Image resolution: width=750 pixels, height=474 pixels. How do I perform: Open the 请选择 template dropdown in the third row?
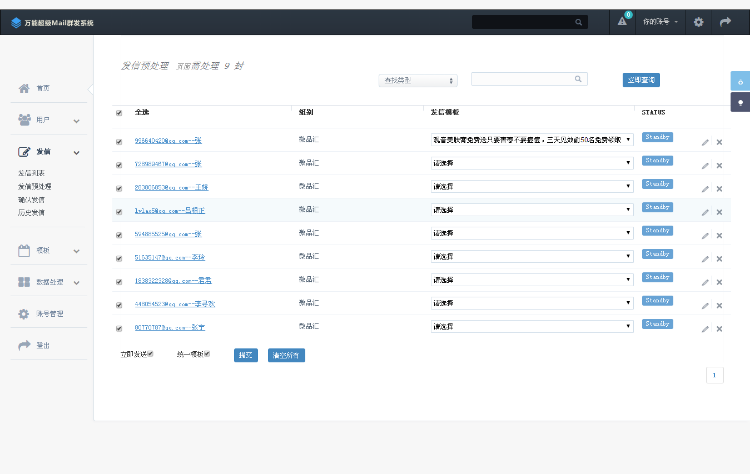click(x=532, y=186)
